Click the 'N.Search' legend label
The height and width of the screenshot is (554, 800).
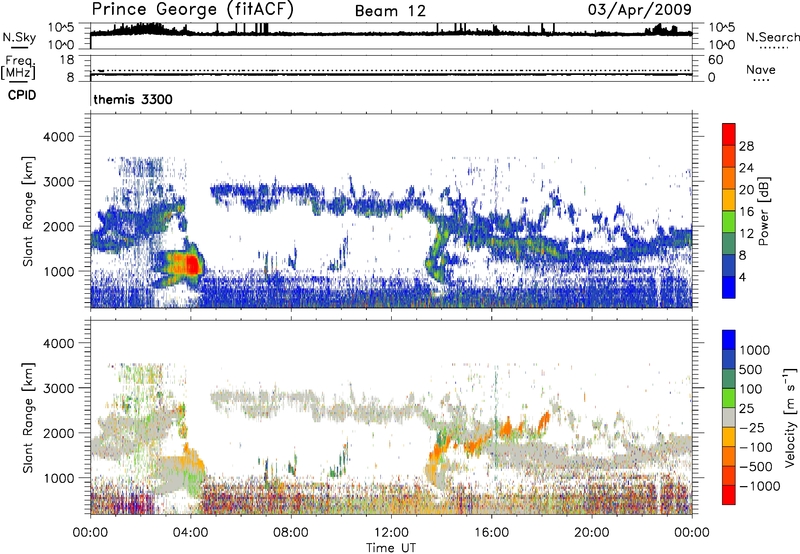click(x=772, y=37)
